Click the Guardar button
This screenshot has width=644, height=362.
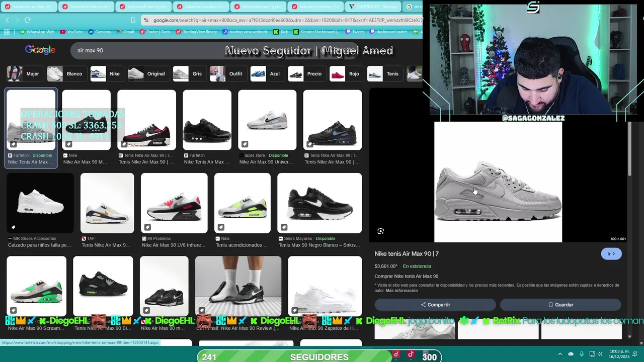560,305
